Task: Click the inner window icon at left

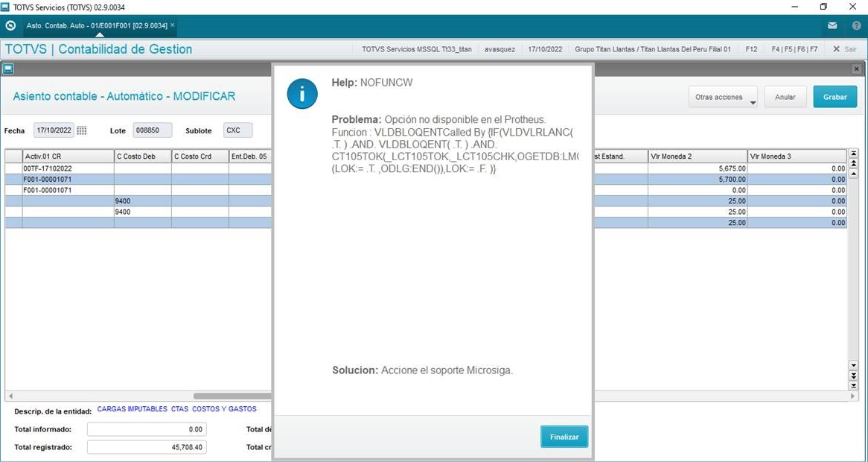Action: point(8,69)
